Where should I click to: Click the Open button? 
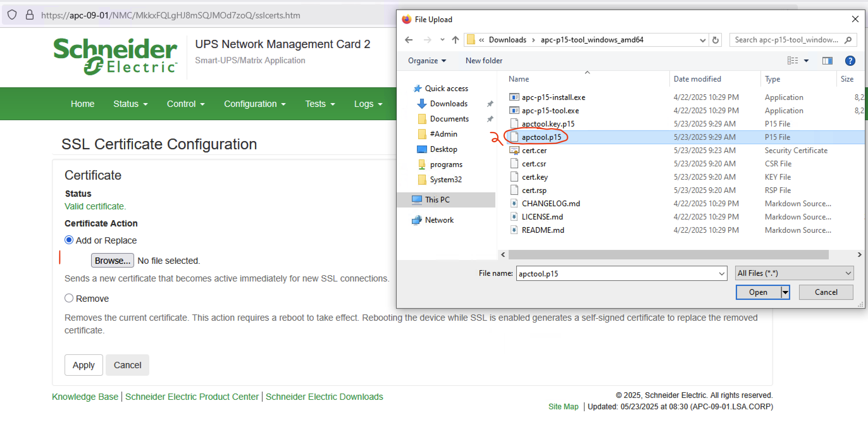click(x=758, y=292)
